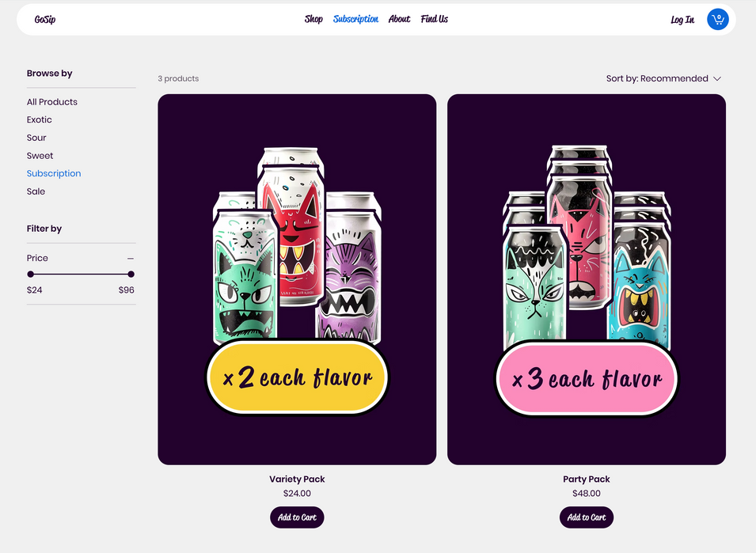Screen dimensions: 756x553
Task: Click the sort dropdown chevron arrow
Action: (x=717, y=78)
